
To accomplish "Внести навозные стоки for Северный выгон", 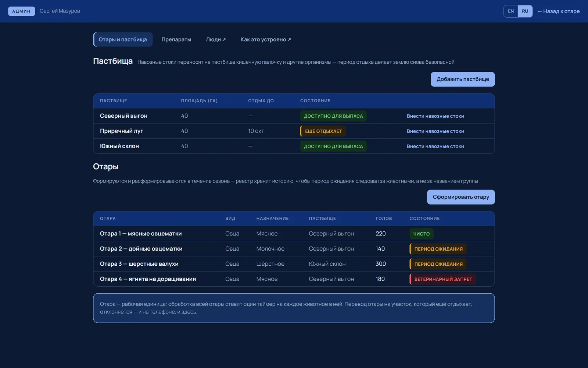I will pyautogui.click(x=435, y=116).
